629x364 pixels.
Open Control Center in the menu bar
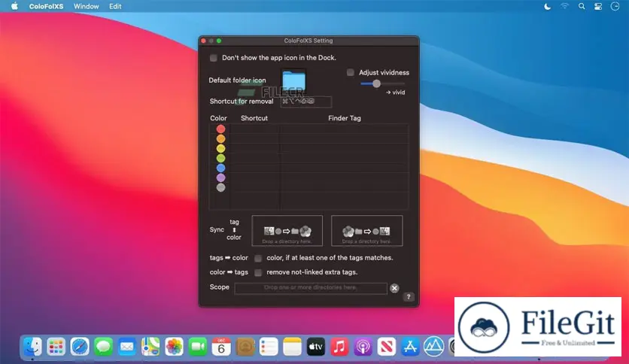(x=598, y=7)
